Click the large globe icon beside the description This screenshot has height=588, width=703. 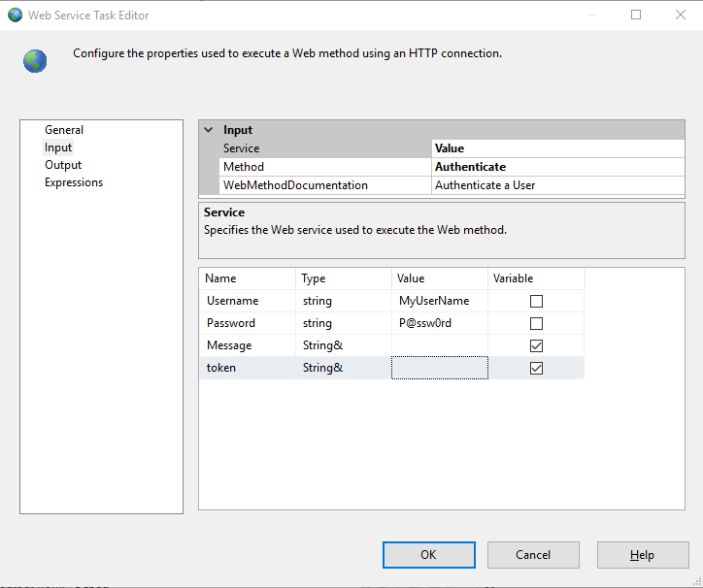35,61
